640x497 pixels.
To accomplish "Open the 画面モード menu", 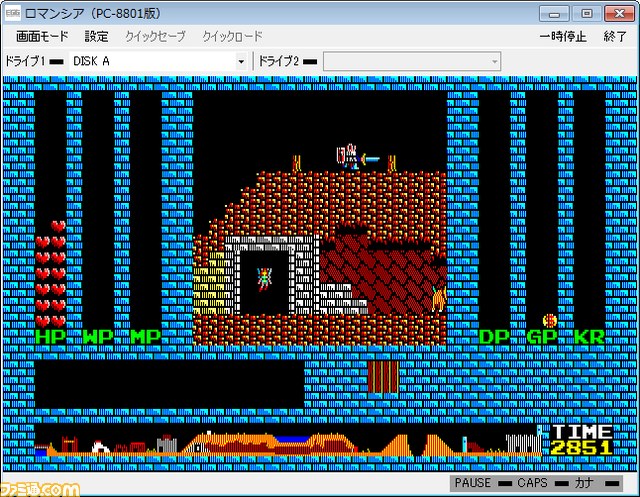I will click(37, 36).
